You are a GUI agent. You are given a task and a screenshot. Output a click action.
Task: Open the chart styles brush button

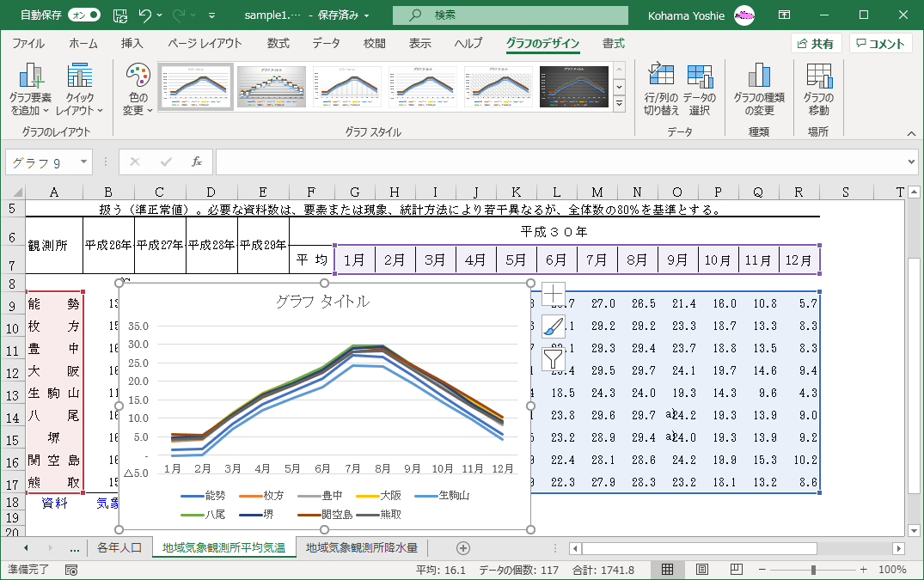[x=554, y=327]
